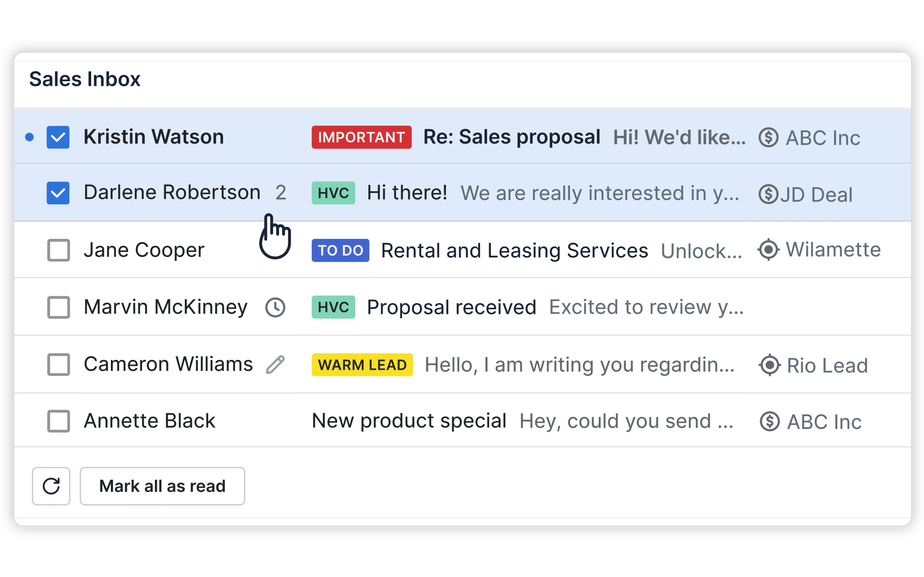Click the red IMPORTANT tag
924x577 pixels.
coord(361,137)
